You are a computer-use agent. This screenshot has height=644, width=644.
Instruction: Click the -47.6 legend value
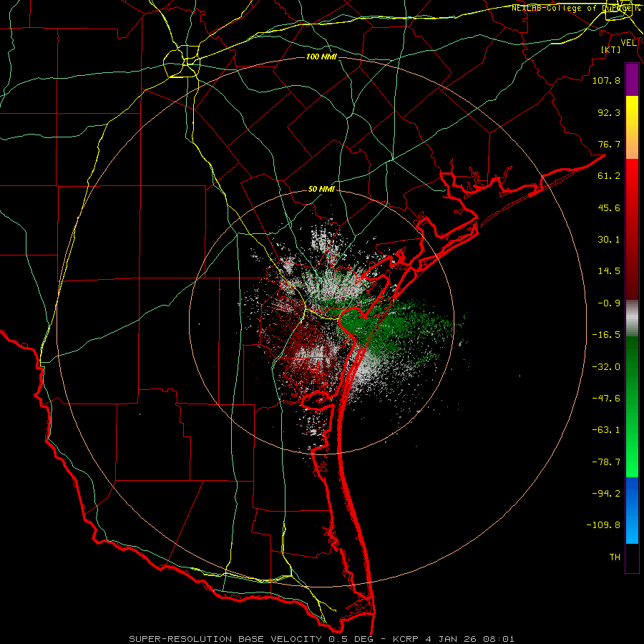point(606,399)
